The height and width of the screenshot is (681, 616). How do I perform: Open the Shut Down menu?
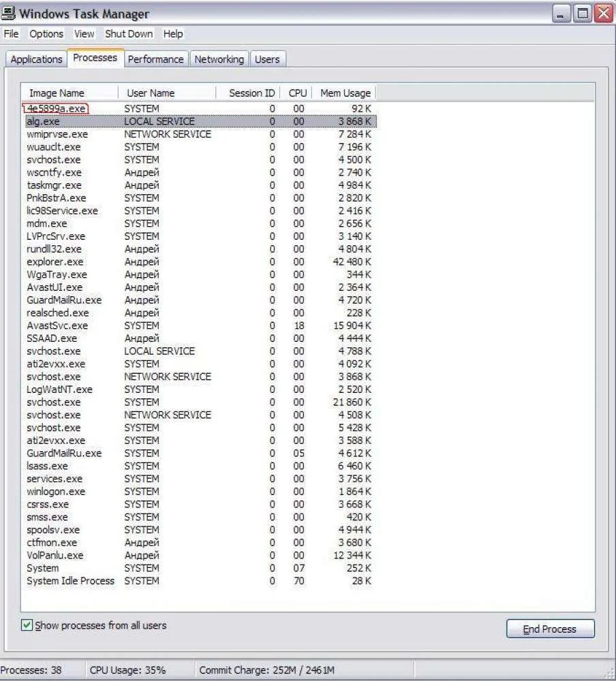(x=129, y=33)
